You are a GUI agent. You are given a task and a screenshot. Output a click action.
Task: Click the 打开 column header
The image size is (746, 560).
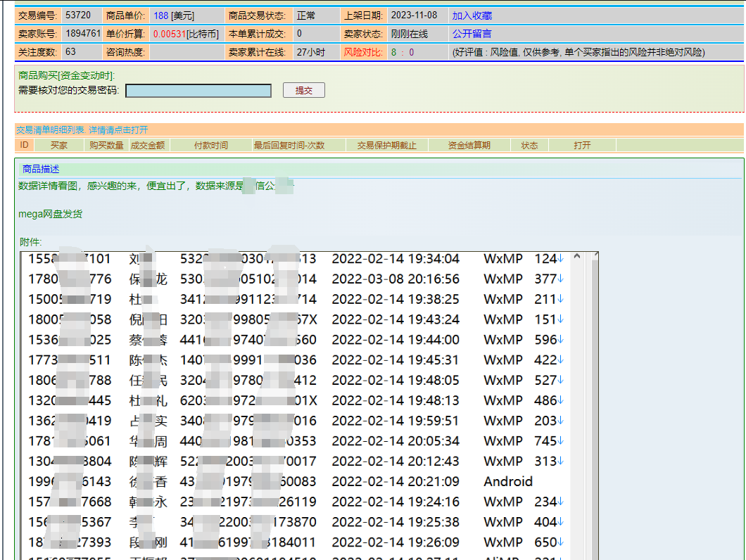tap(582, 145)
